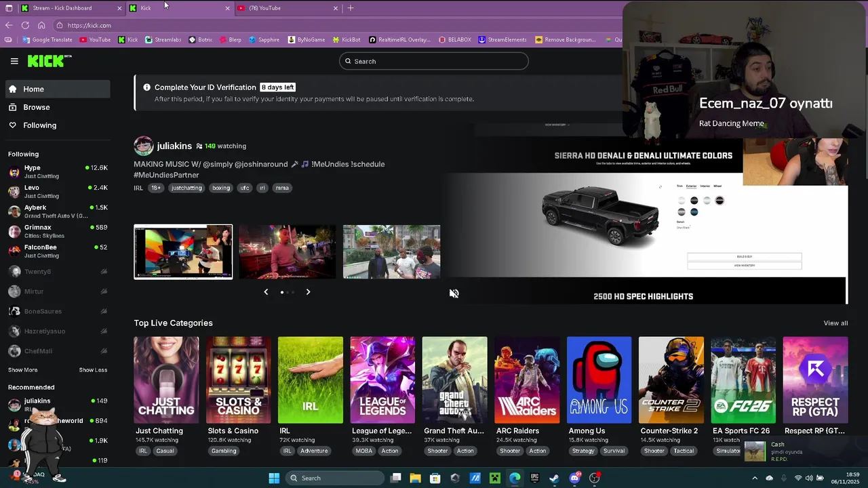Viewport: 868px width, 488px height.
Task: Click the Strategy tag under Among Us
Action: click(x=583, y=451)
